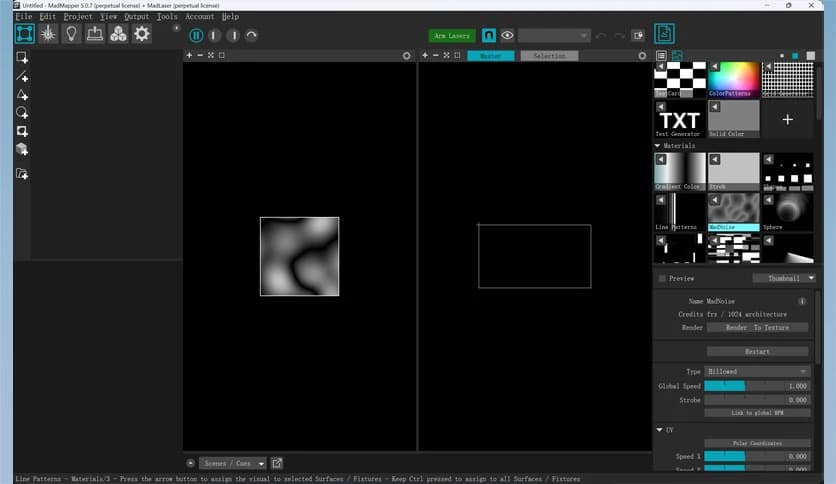
Task: Open the Scenes / Cues dropdown
Action: 232,463
